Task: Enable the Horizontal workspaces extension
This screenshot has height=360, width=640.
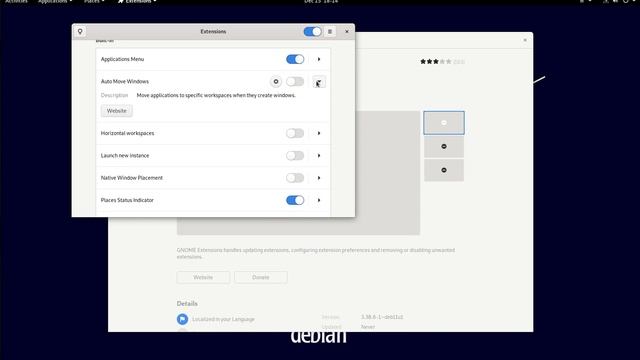Action: pos(295,133)
